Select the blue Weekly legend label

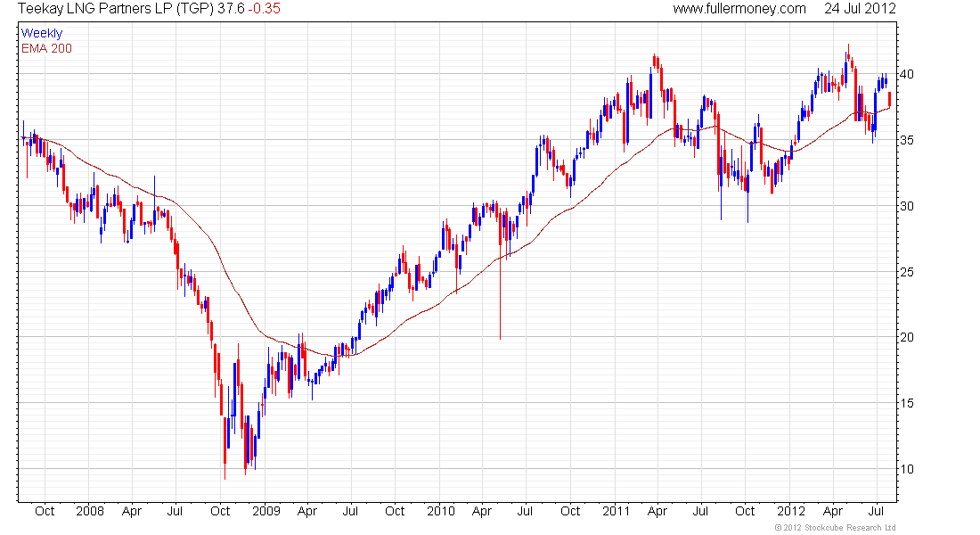[42, 33]
